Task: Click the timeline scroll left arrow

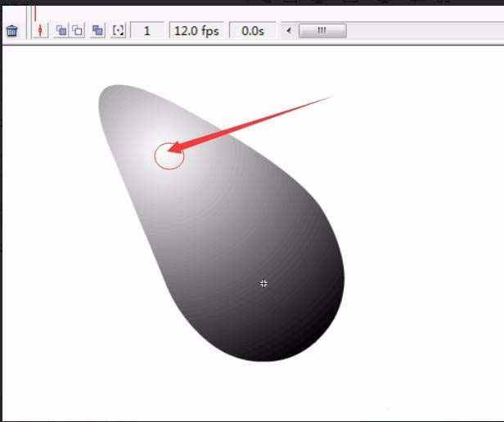Action: 289,31
